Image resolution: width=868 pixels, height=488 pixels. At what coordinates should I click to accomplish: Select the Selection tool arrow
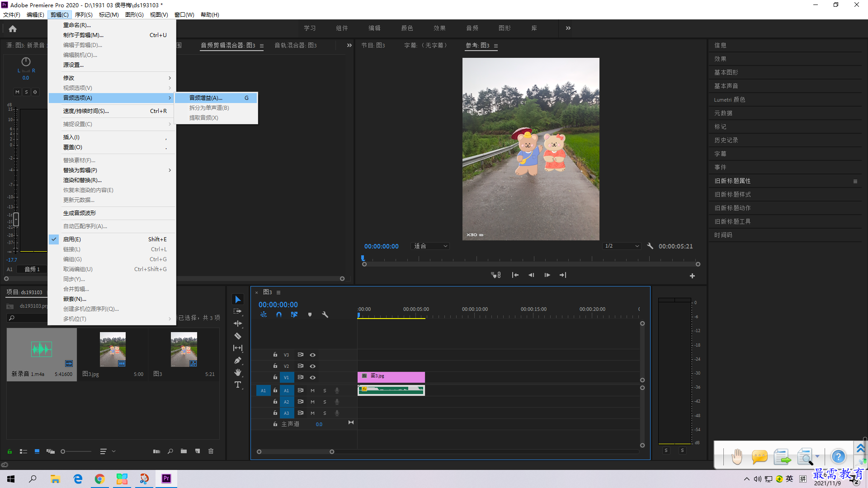pos(238,300)
